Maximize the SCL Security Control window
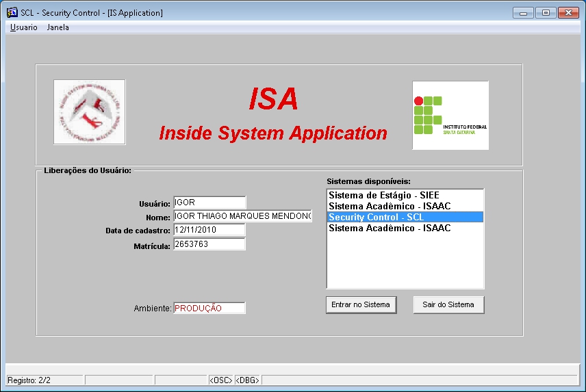 click(546, 12)
